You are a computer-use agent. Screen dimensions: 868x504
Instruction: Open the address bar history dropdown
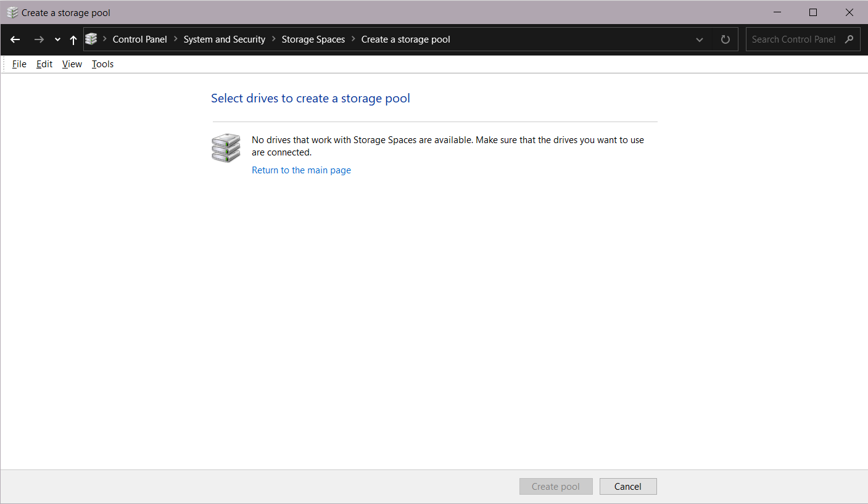[x=700, y=39]
